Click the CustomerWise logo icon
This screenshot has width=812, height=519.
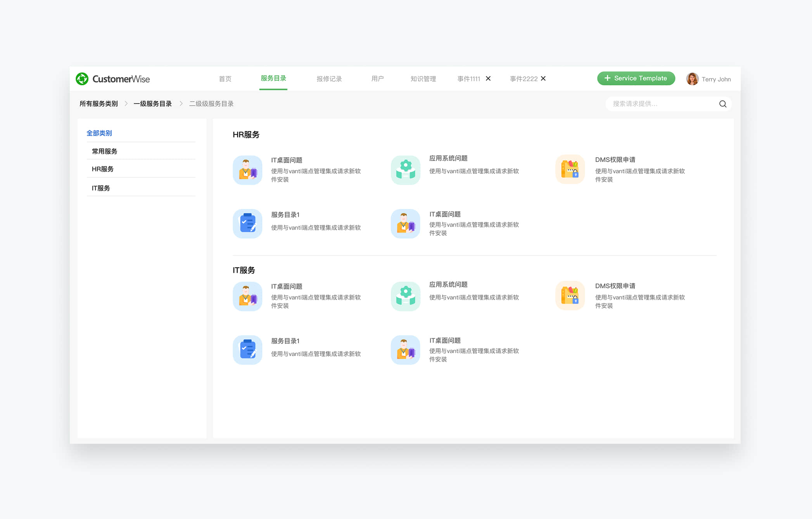(x=82, y=79)
